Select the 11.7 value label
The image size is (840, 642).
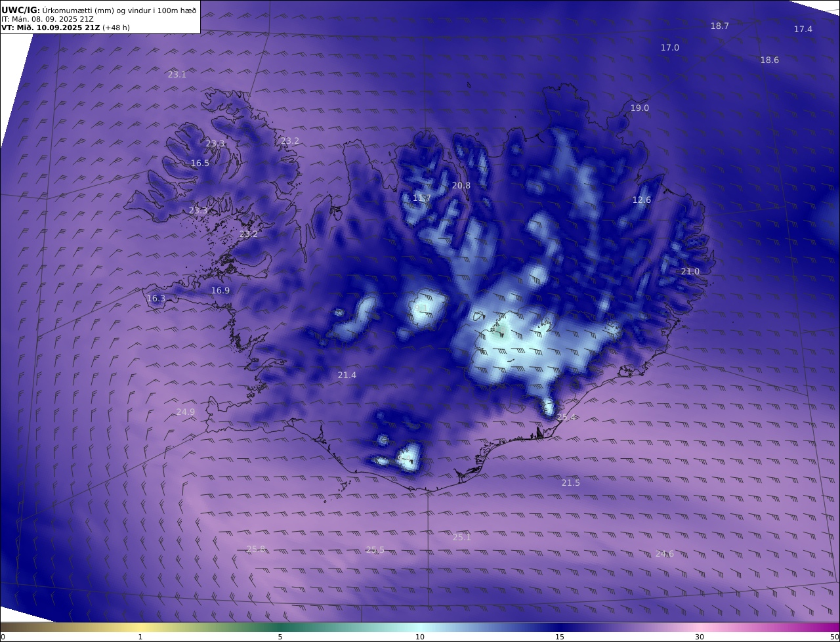pyautogui.click(x=422, y=198)
